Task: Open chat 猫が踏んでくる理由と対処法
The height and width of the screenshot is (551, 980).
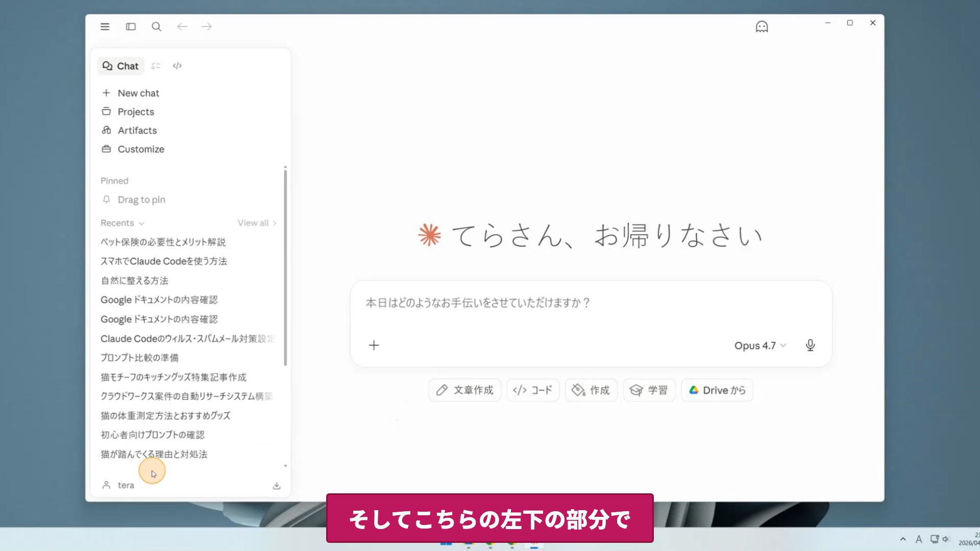Action: pos(154,454)
